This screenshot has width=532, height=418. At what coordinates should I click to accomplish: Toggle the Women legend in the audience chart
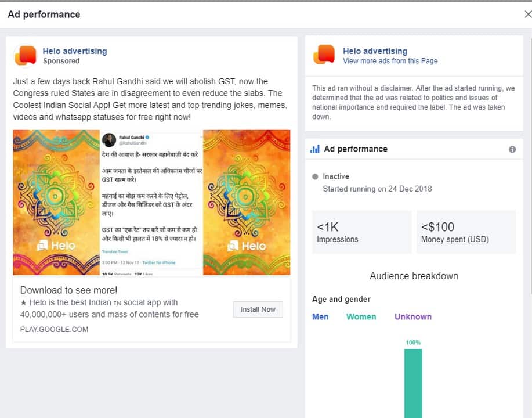click(361, 316)
